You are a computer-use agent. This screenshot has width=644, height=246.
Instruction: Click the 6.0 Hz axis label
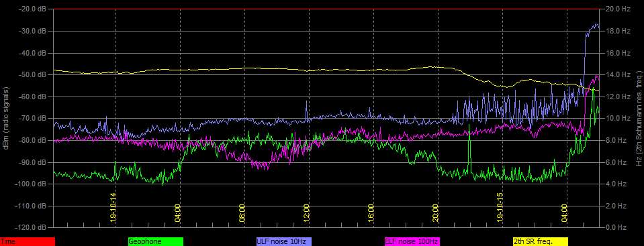coord(616,162)
